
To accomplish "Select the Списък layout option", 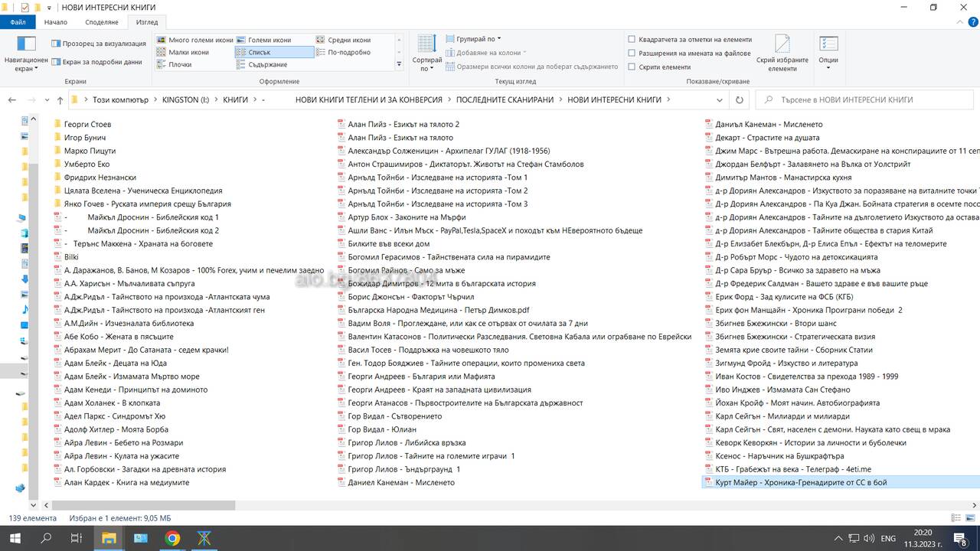I will click(x=274, y=52).
